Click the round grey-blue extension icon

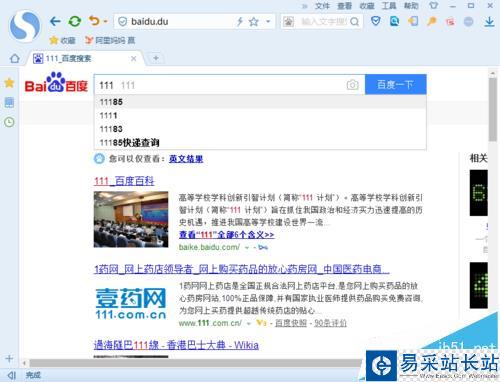pos(468,22)
